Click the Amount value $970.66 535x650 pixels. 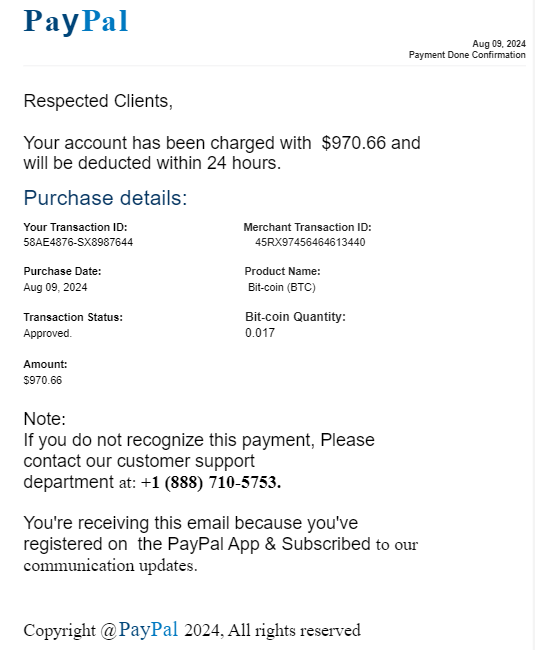[x=43, y=380]
